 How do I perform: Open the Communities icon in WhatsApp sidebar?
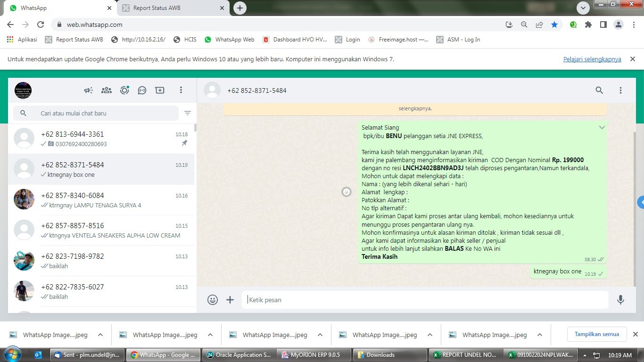(107, 90)
